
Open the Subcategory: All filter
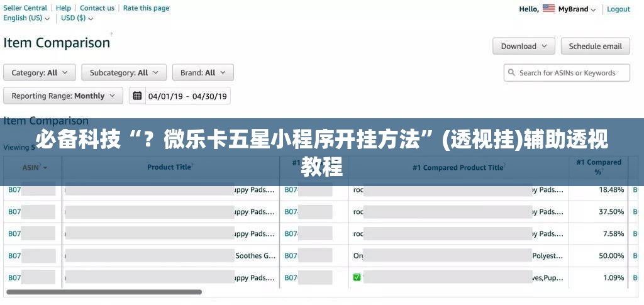(x=124, y=73)
